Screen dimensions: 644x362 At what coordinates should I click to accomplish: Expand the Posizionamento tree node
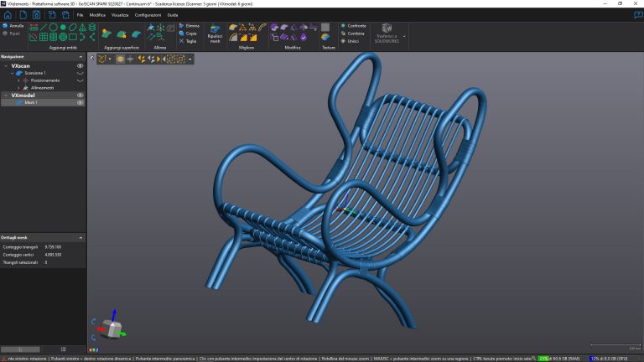[x=18, y=80]
